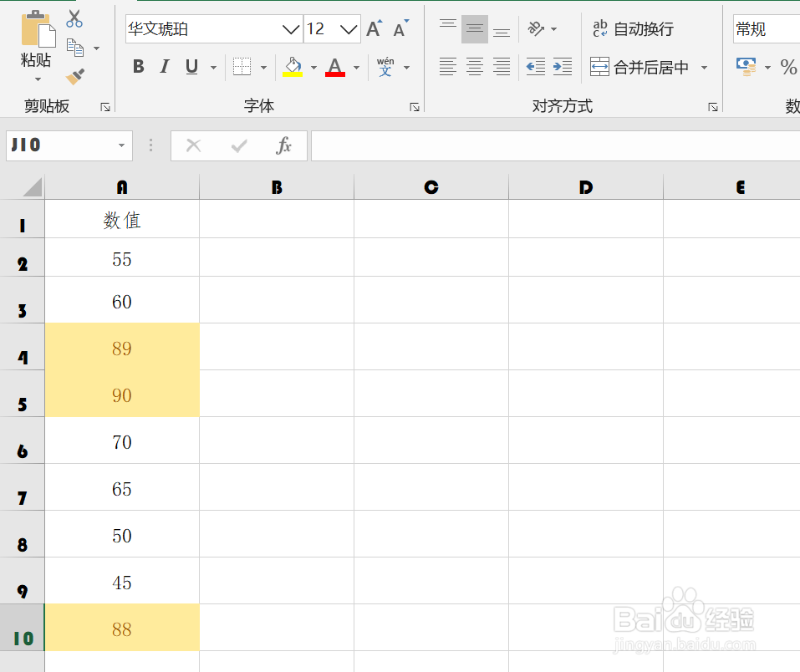
Task: Select highlighted cell with 88
Action: pyautogui.click(x=122, y=628)
